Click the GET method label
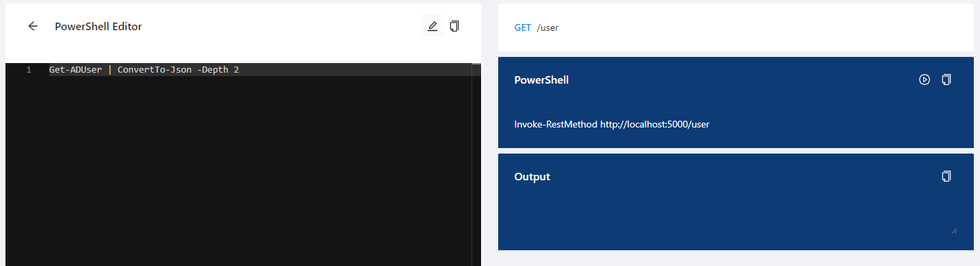980x266 pixels. [522, 28]
